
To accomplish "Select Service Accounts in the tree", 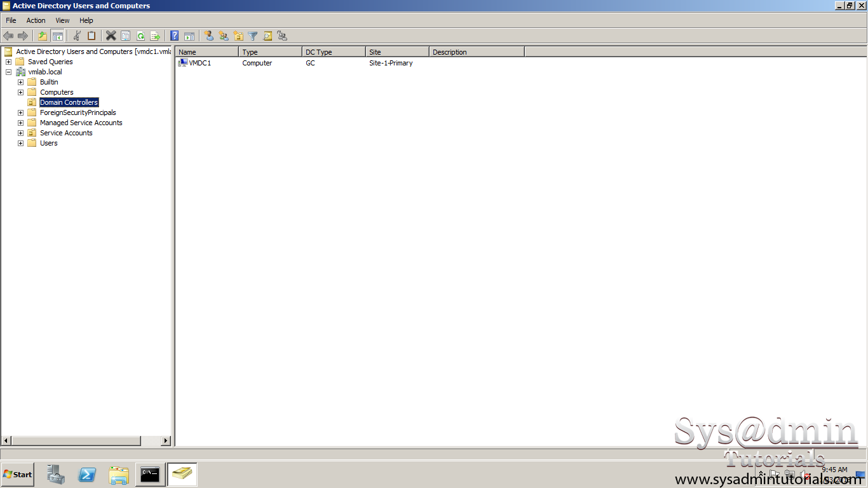I will (66, 133).
